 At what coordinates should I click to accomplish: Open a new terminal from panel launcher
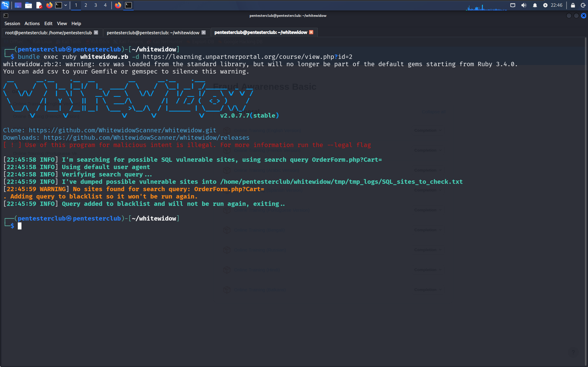click(x=58, y=5)
